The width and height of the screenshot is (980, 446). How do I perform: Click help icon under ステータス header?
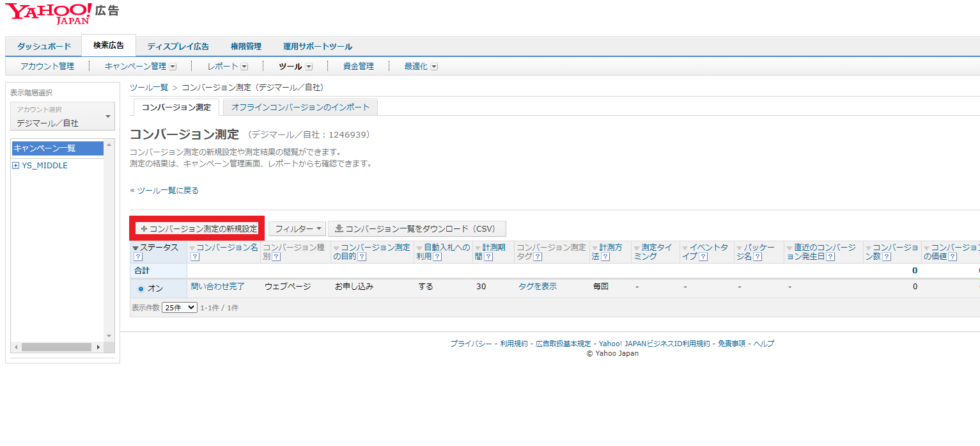click(137, 257)
